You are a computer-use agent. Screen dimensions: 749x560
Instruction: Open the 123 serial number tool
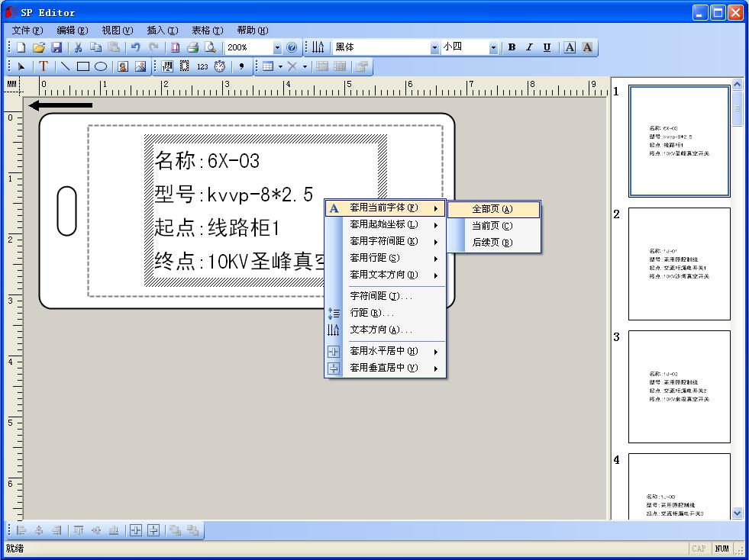pos(202,66)
